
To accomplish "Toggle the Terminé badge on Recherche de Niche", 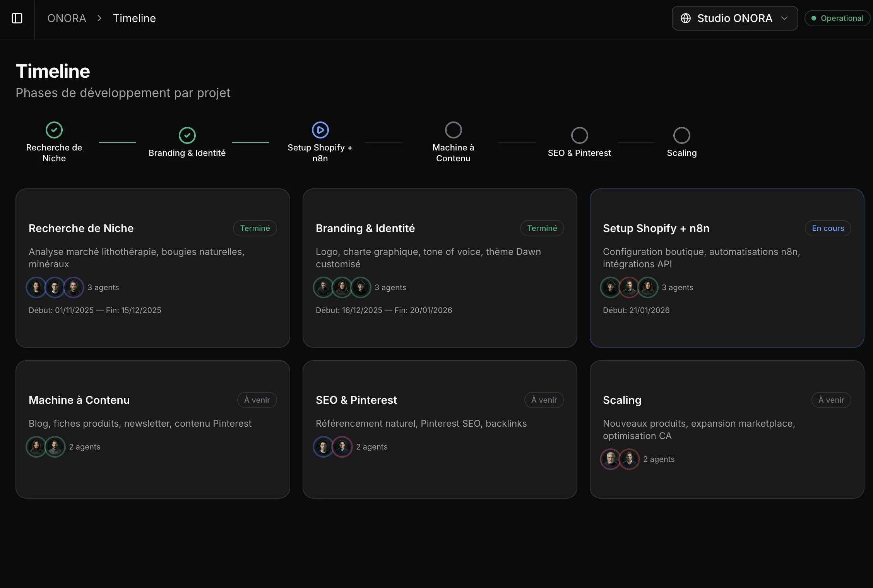I will pos(255,228).
